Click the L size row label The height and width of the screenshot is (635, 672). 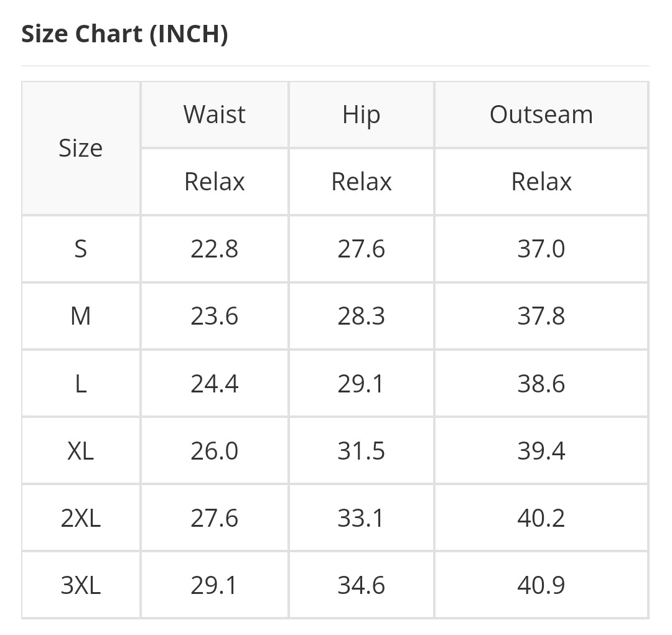tap(81, 383)
